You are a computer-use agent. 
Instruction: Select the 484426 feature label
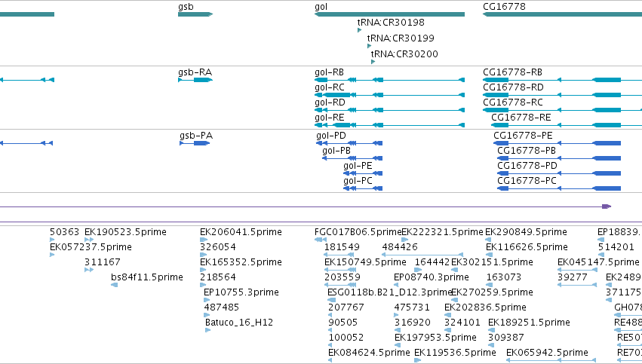(x=400, y=247)
